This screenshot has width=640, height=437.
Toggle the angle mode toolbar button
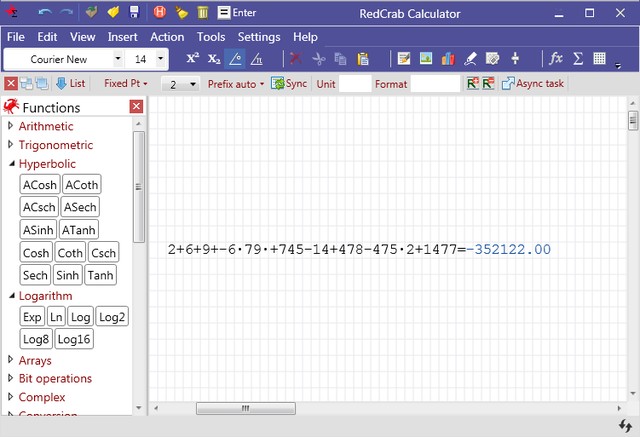pos(235,59)
